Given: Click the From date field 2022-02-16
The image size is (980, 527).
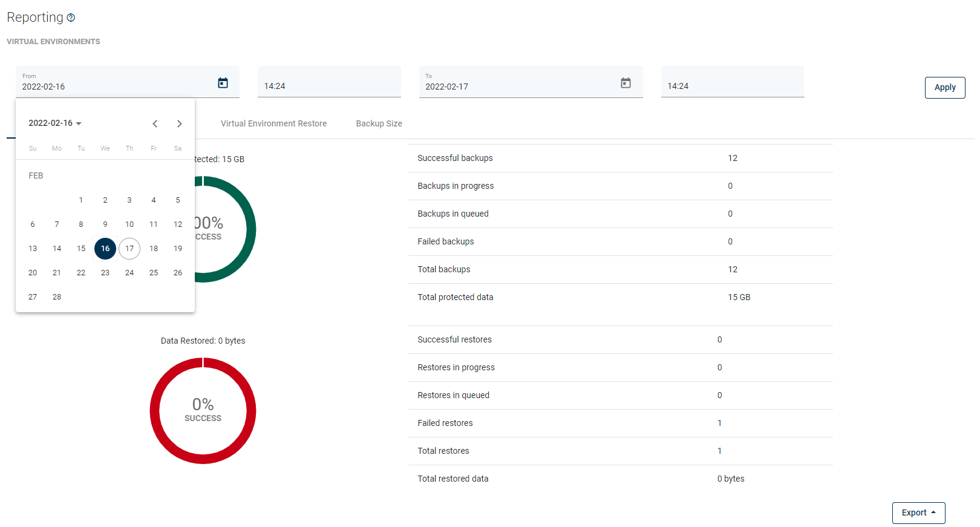Looking at the screenshot, I should [109, 87].
